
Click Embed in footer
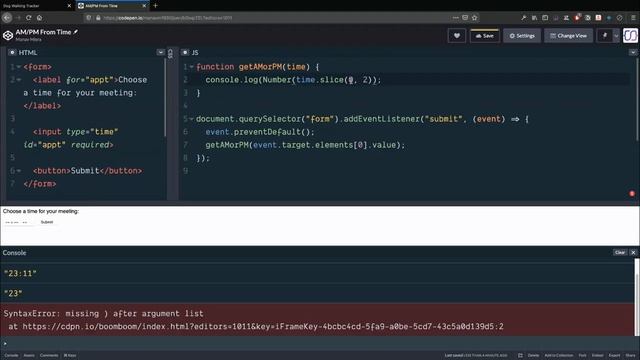597,355
